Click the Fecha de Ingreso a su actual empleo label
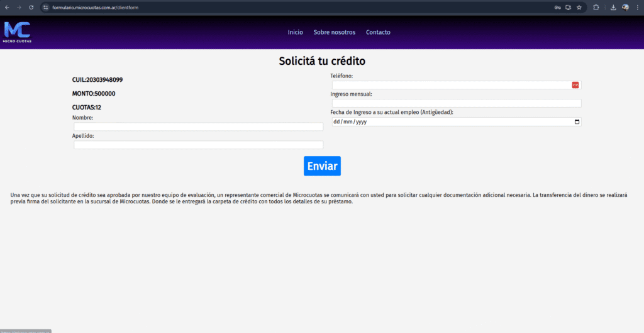This screenshot has width=644, height=333. click(x=392, y=112)
